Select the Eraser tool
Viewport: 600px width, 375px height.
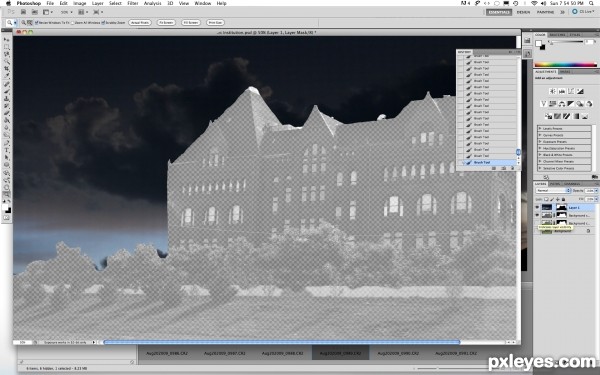tap(7, 112)
